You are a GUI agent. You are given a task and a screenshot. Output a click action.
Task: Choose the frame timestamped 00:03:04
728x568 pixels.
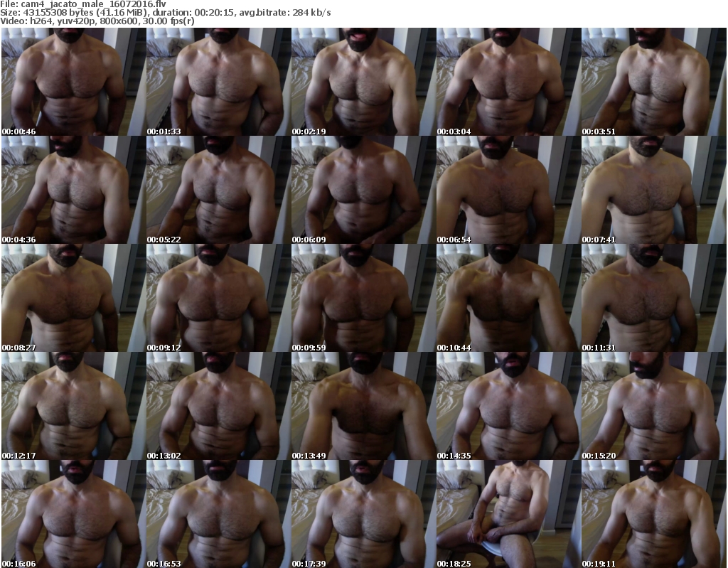click(508, 82)
